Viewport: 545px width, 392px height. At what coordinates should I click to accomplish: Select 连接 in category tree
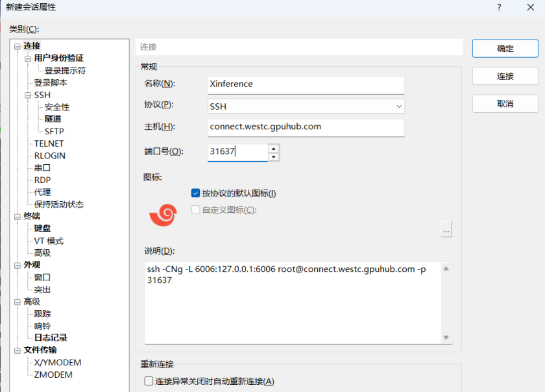tap(32, 46)
